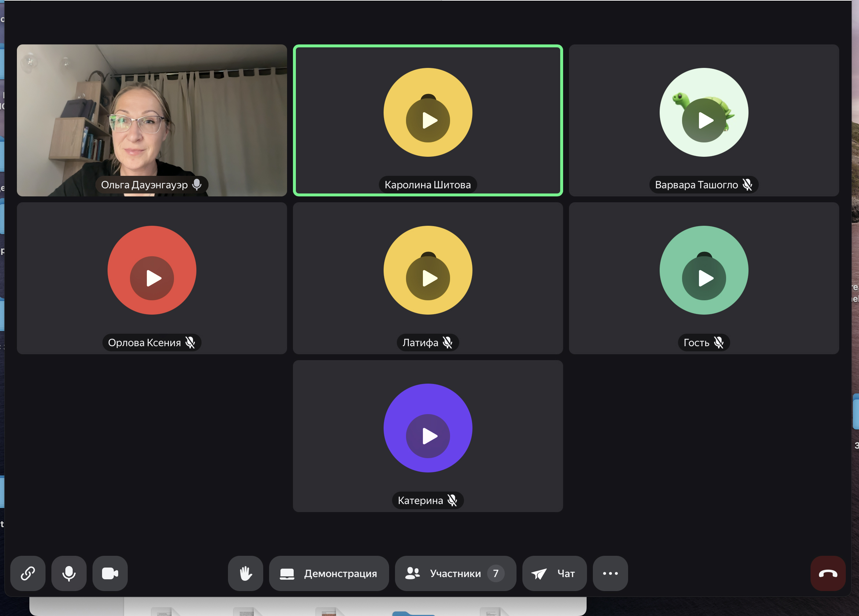Click muted mic icon next to Катерина
Image resolution: width=859 pixels, height=616 pixels.
452,500
